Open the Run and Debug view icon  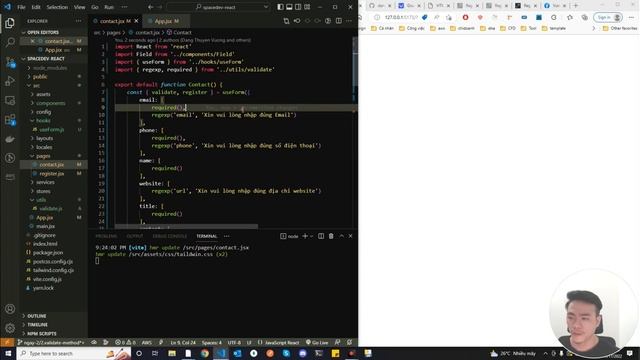point(10,81)
